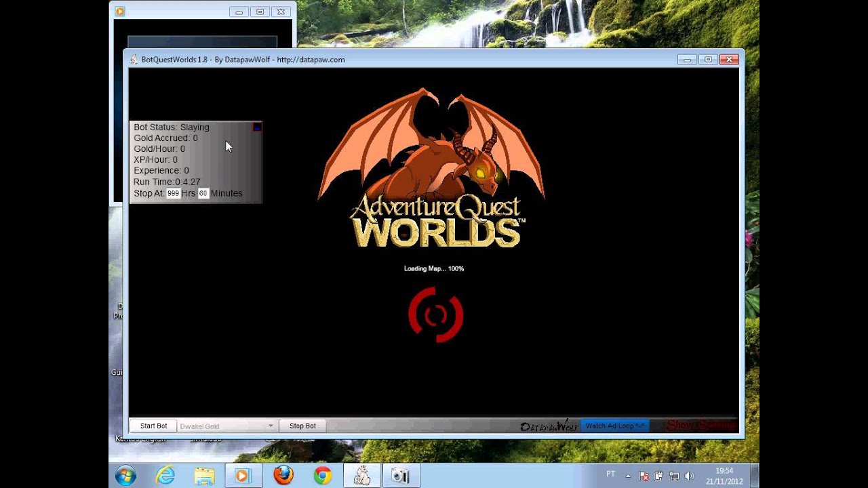The width and height of the screenshot is (868, 488).
Task: Click the Experience: 0 line
Action: click(x=161, y=170)
